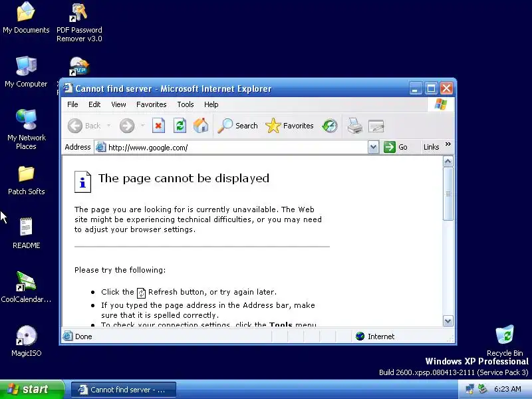The height and width of the screenshot is (399, 532).
Task: Click the scrollbar up arrow
Action: 448,162
